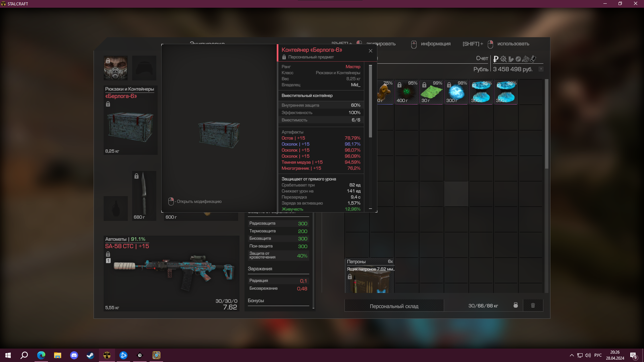The height and width of the screenshot is (362, 644).
Task: Click the container 3D preview image in popup
Action: [x=219, y=134]
